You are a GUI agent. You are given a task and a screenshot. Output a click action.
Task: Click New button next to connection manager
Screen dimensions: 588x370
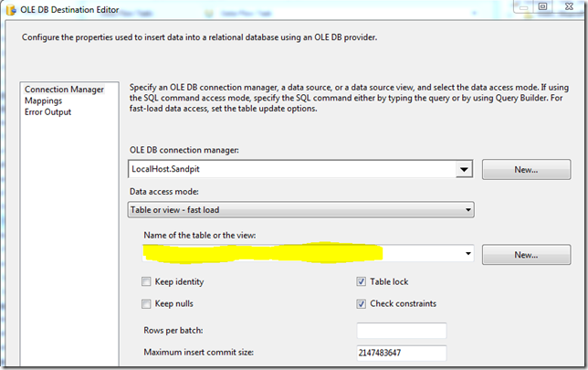(526, 170)
